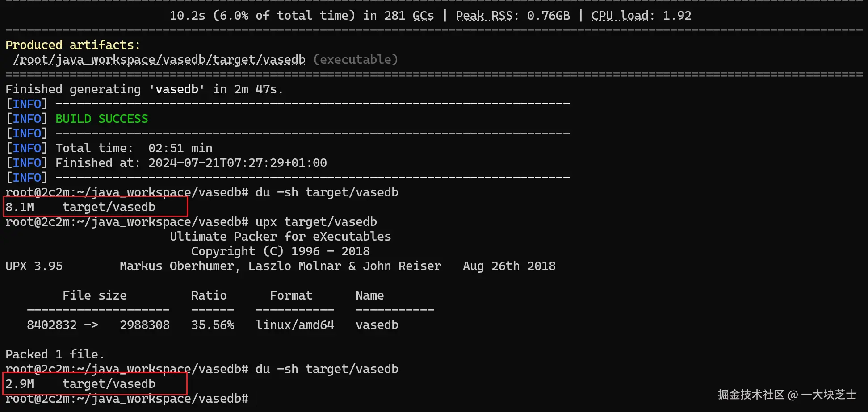Click the "35.56%" compression ratio value

click(x=213, y=325)
